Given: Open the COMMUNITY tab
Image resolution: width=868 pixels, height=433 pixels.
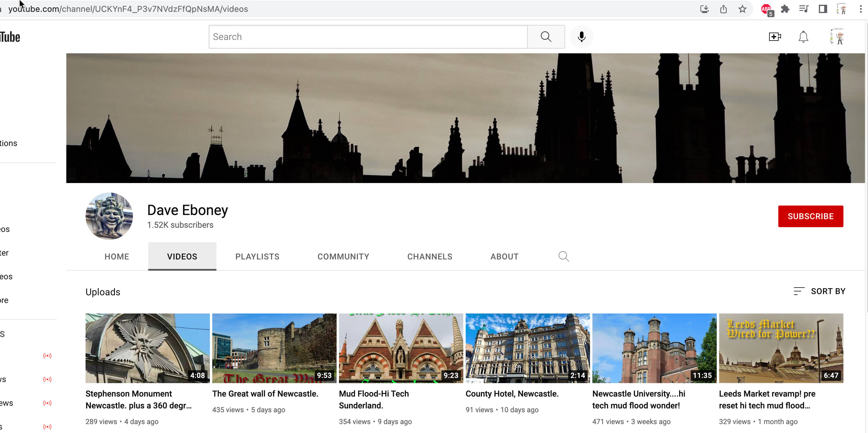Looking at the screenshot, I should click(343, 256).
